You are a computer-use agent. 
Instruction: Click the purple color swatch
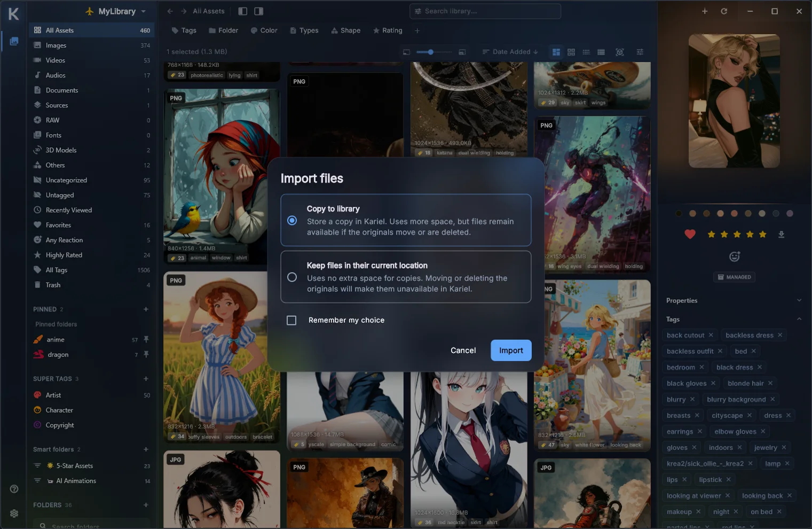(790, 213)
